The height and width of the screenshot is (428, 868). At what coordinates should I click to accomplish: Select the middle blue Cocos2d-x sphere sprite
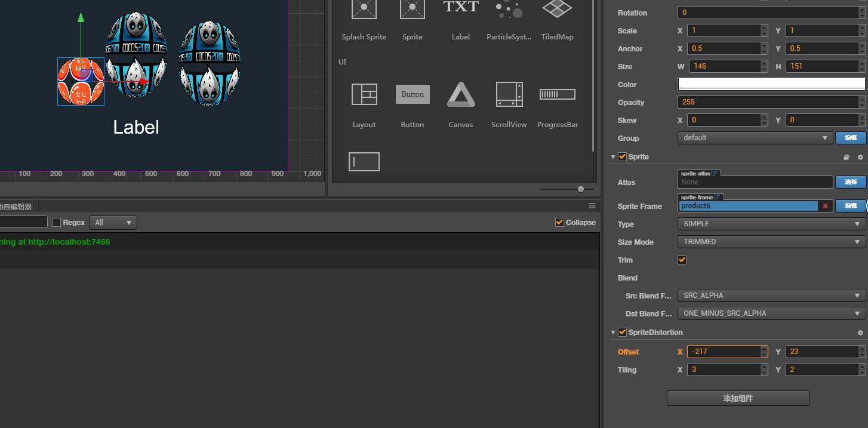136,54
